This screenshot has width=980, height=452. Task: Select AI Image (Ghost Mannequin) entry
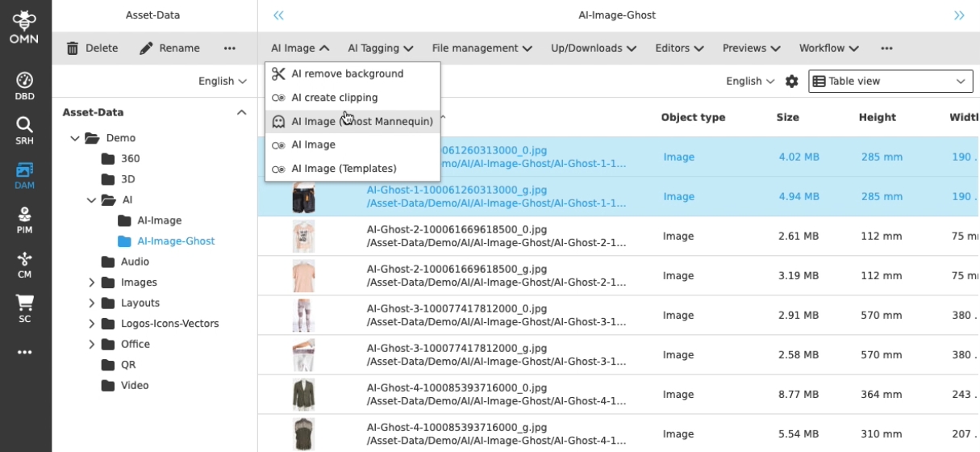(x=352, y=121)
